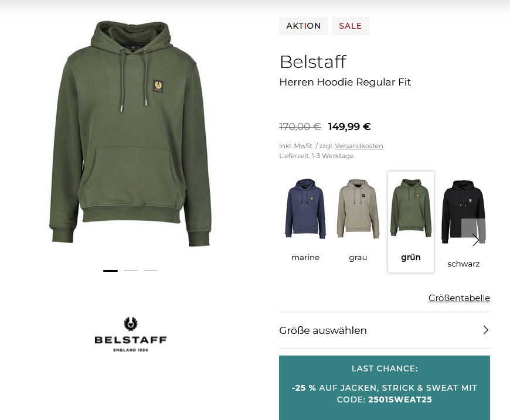Click the LAST CHANCE promo banner
Screen dimensions: 510x420
[385, 388]
